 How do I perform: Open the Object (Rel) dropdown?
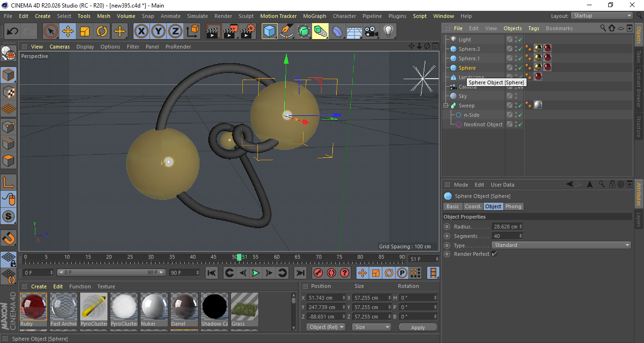(326, 327)
